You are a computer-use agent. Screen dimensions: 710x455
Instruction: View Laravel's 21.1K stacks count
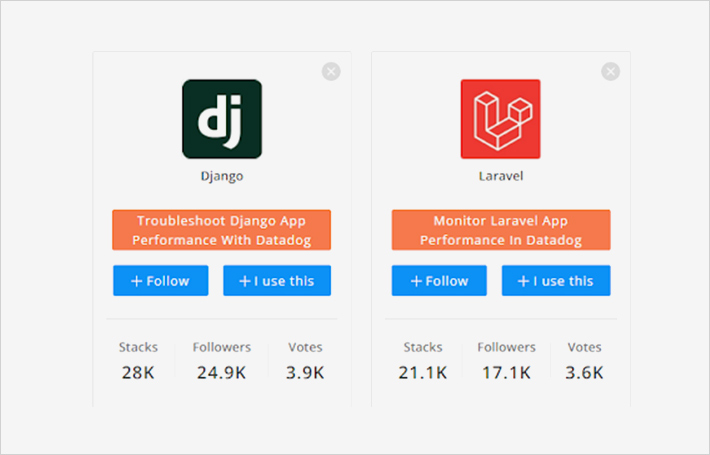click(x=423, y=373)
